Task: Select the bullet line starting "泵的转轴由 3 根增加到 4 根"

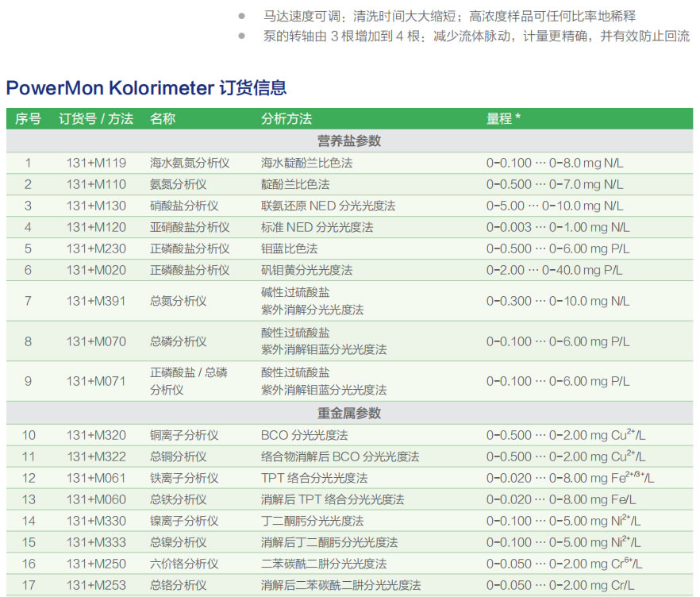Action: 476,37
